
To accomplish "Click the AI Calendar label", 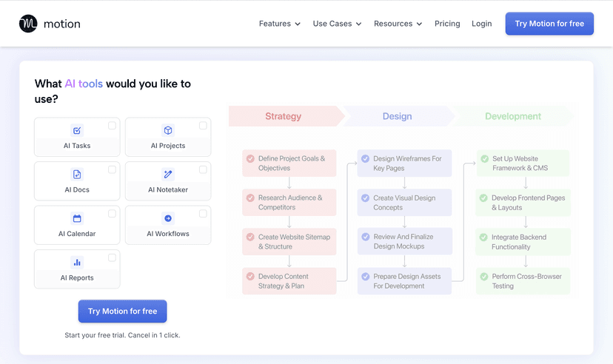I will pyautogui.click(x=77, y=234).
